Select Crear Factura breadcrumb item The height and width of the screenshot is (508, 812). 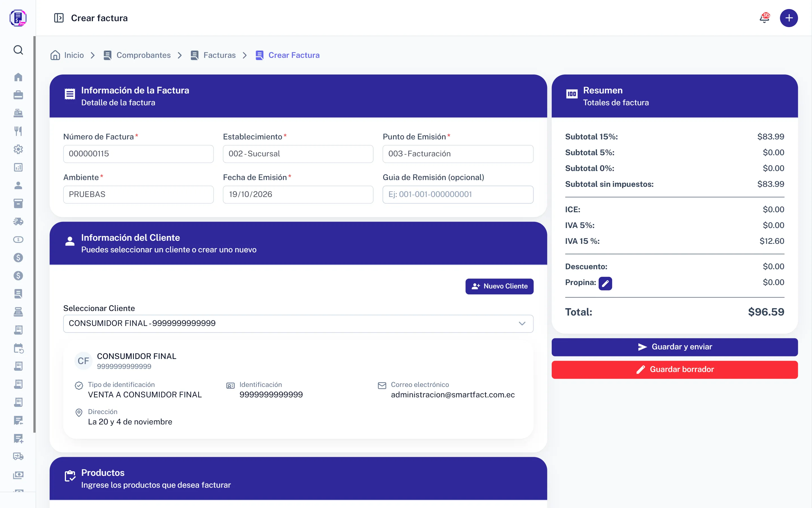(x=288, y=55)
